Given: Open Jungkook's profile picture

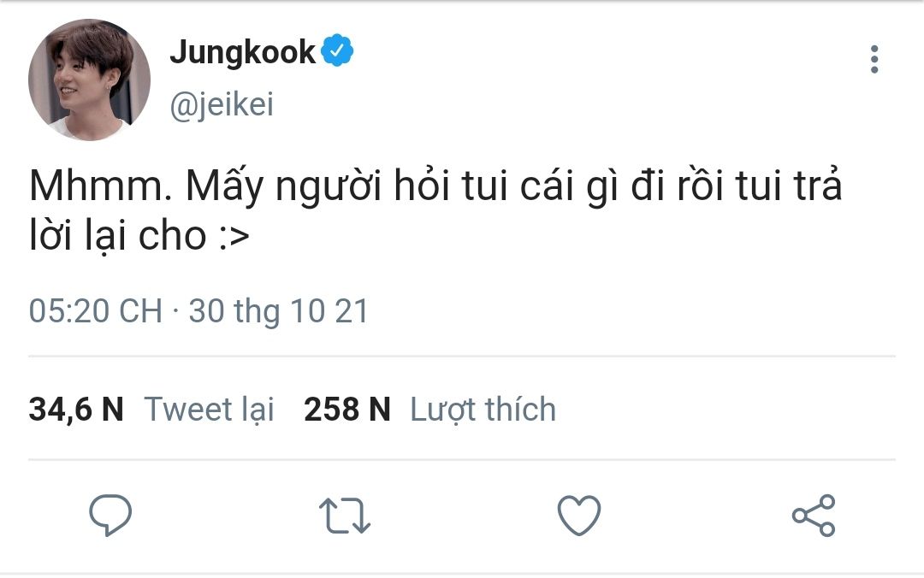Looking at the screenshot, I should tap(90, 80).
